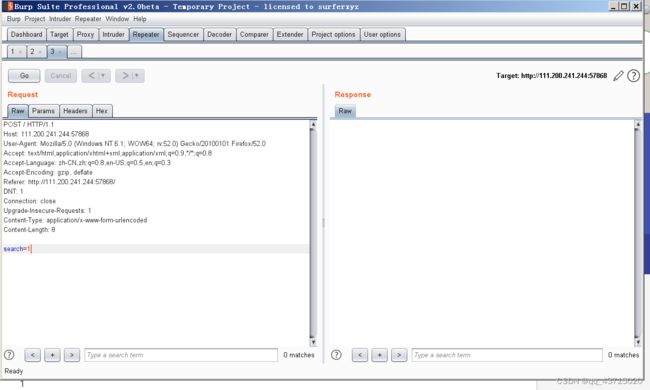Close Repeater tab 2
This screenshot has height=390, width=650.
40,52
